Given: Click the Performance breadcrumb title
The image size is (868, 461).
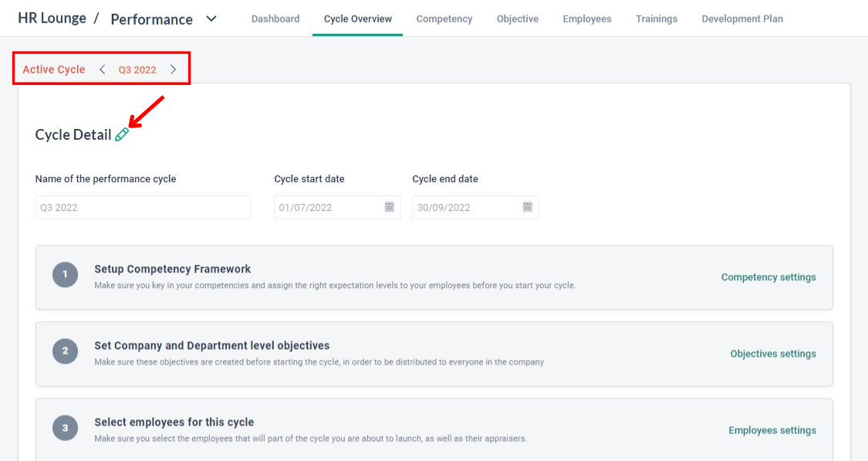Looking at the screenshot, I should (x=152, y=19).
